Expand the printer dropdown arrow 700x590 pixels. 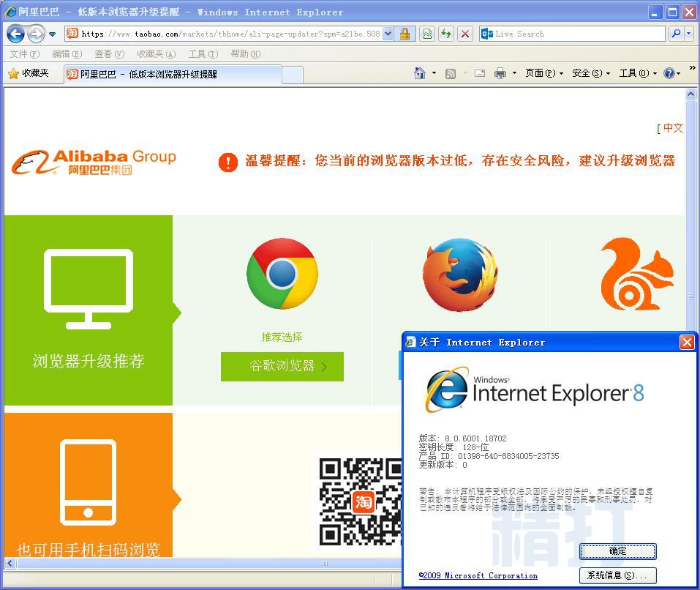point(514,72)
